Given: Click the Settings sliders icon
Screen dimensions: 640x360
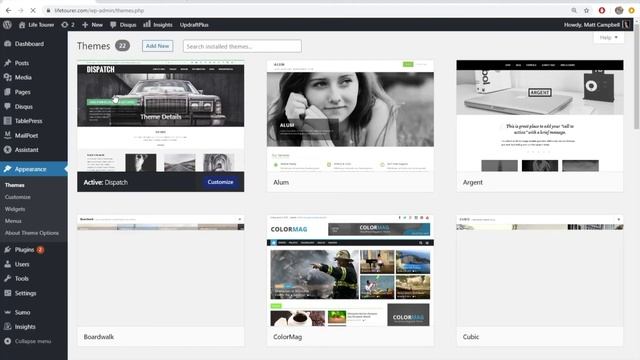Looking at the screenshot, I should point(7,293).
